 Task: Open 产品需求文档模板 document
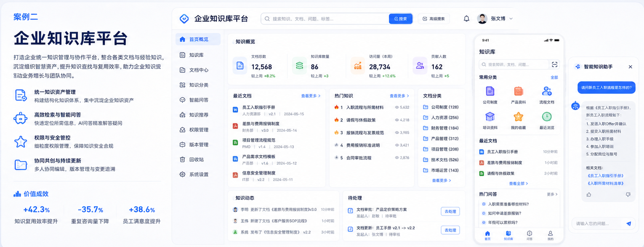click(x=258, y=157)
